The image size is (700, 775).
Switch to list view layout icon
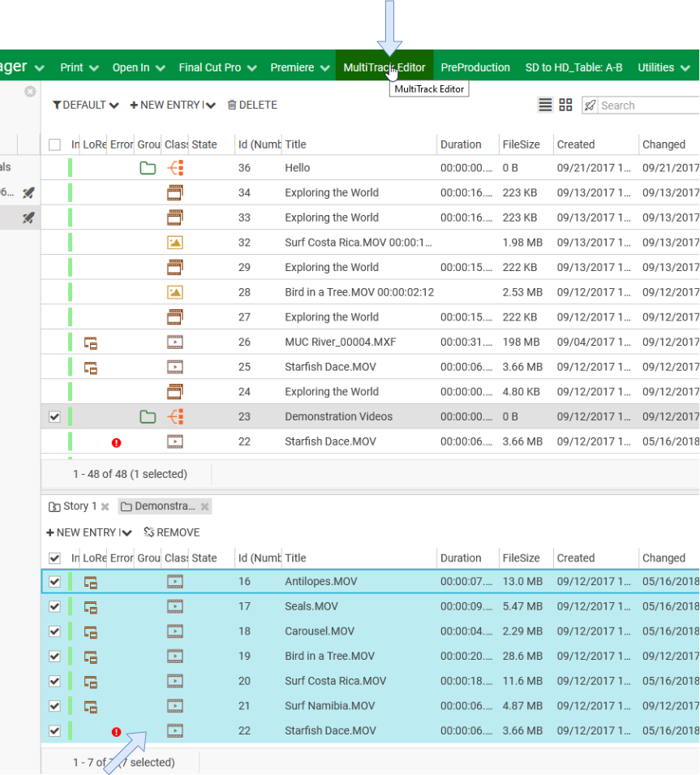(545, 105)
